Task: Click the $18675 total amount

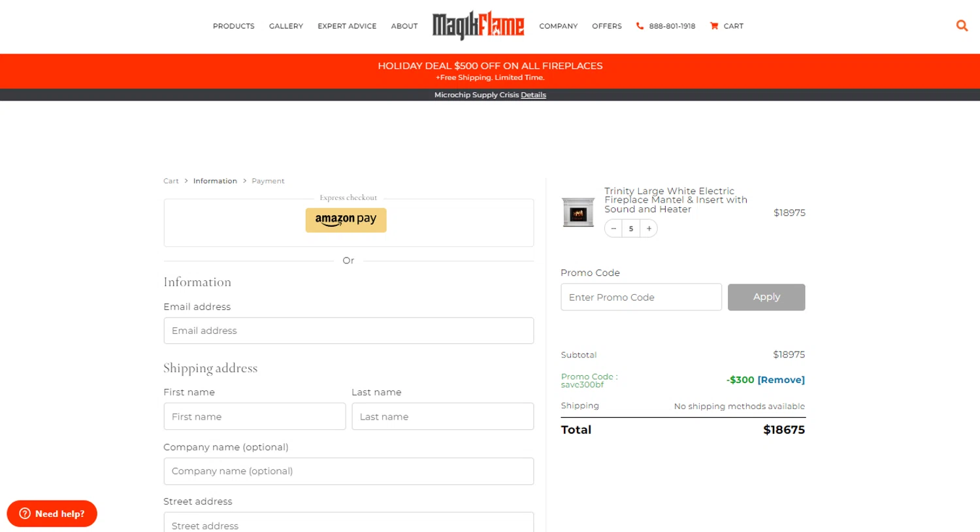Action: coord(784,429)
